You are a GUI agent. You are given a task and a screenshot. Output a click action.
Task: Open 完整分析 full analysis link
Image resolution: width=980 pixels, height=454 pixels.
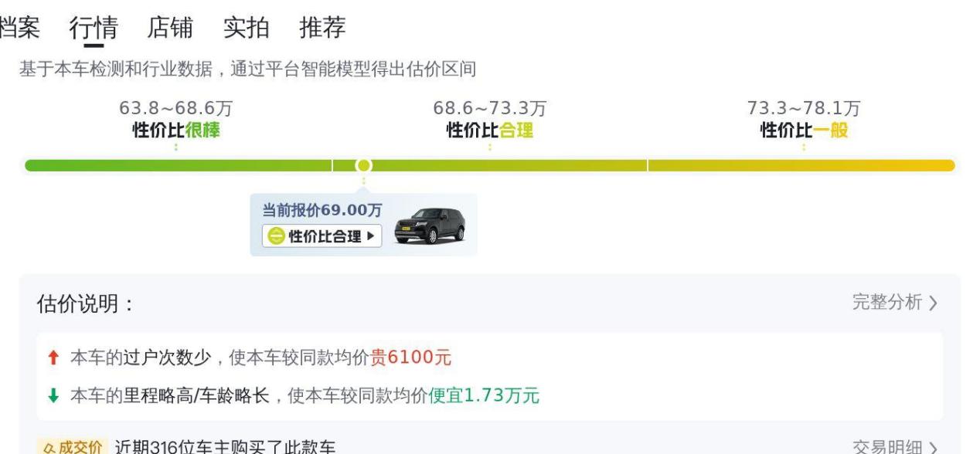point(895,303)
